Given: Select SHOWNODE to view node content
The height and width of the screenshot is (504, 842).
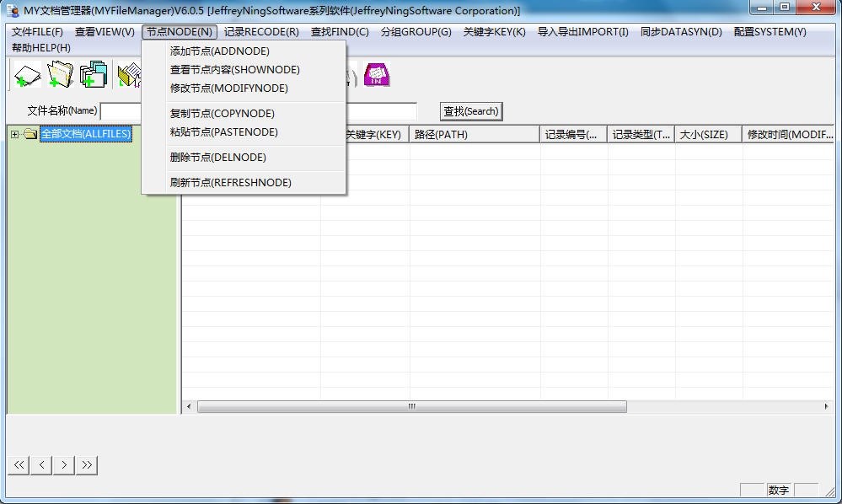Looking at the screenshot, I should coord(234,70).
